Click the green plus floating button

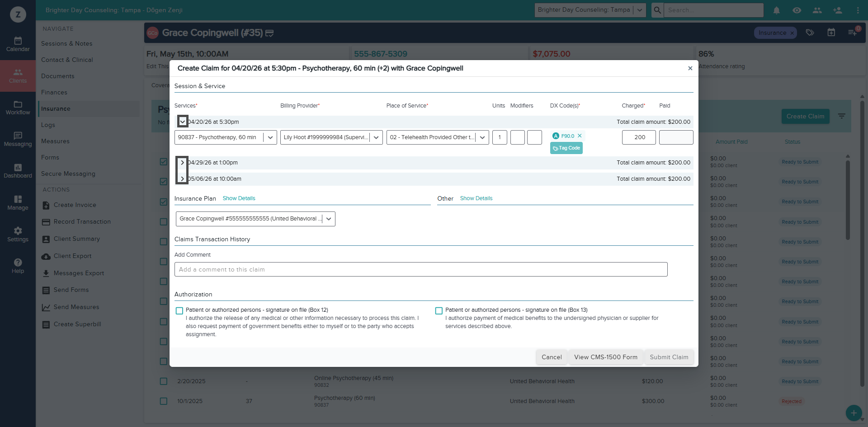pyautogui.click(x=854, y=413)
